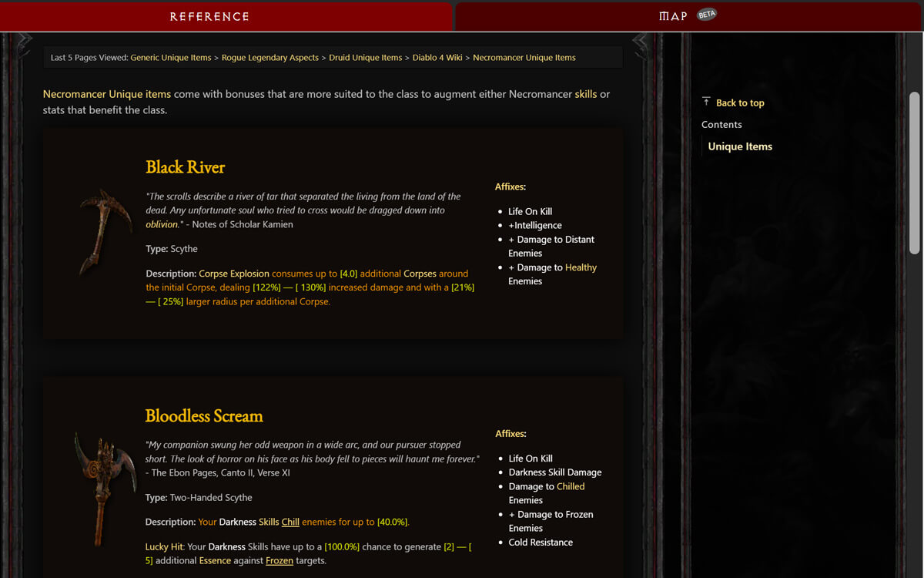
Task: Click Black River Affixes heading
Action: click(511, 187)
